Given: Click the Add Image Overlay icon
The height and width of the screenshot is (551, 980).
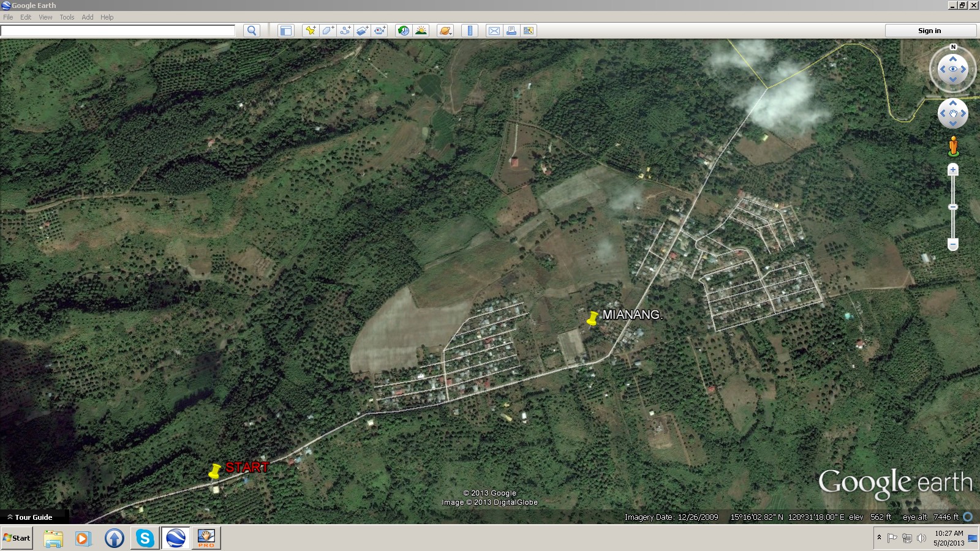Looking at the screenshot, I should [x=362, y=31].
